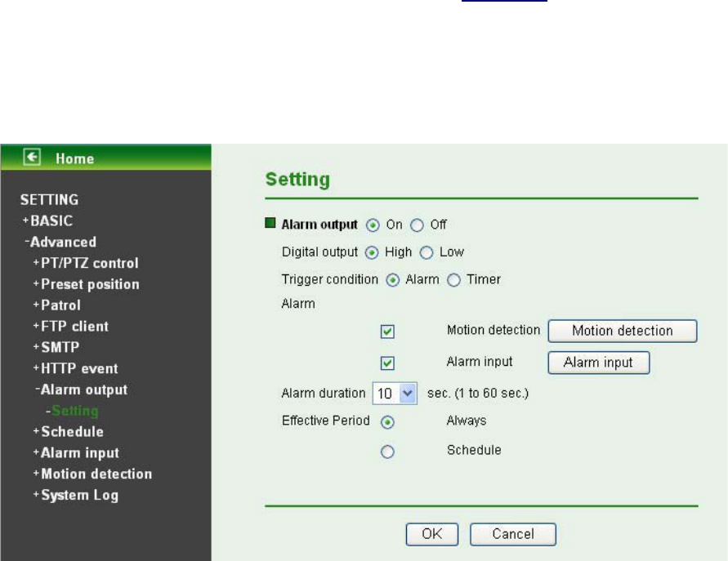
Task: Collapse the Advanced menu section
Action: point(60,243)
